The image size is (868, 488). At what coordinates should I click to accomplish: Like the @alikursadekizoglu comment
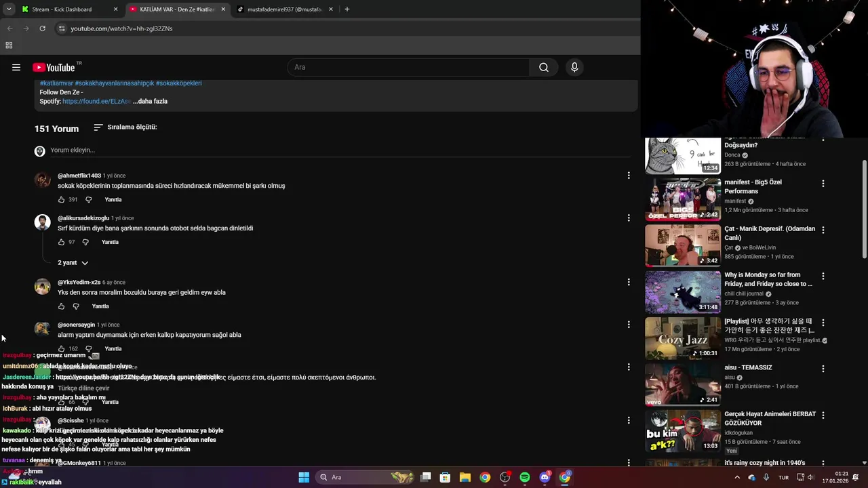[61, 242]
